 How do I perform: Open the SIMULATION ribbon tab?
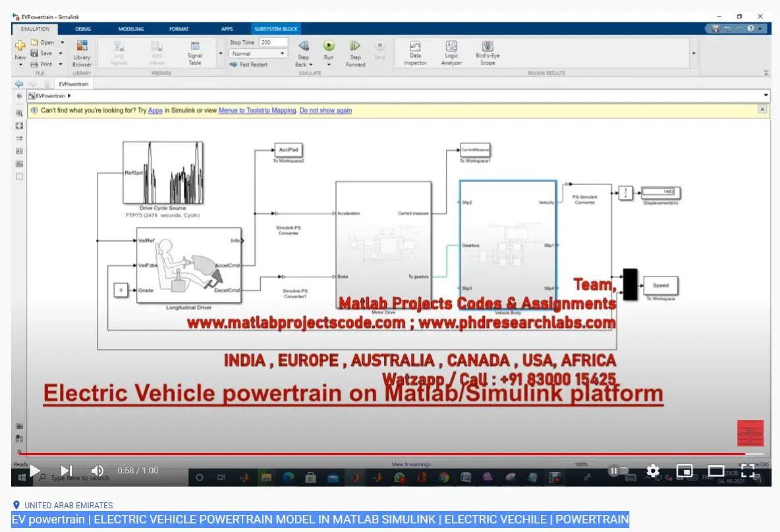click(x=36, y=29)
